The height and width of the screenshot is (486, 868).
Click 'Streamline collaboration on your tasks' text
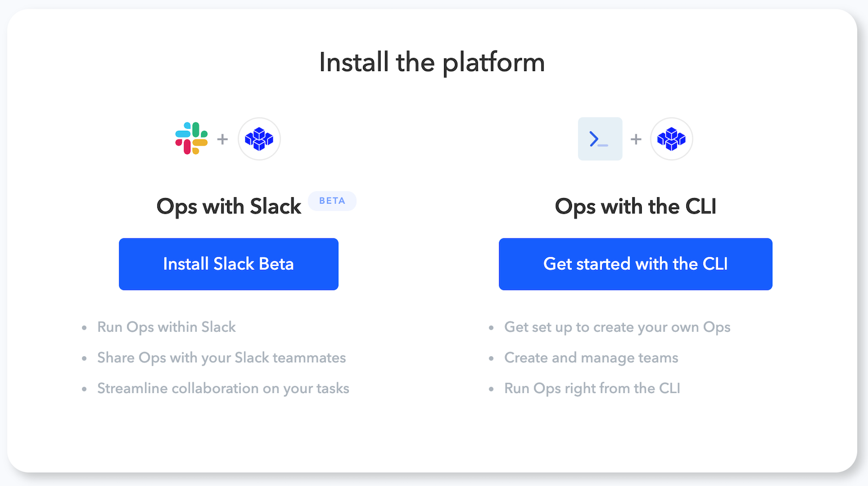click(x=223, y=388)
